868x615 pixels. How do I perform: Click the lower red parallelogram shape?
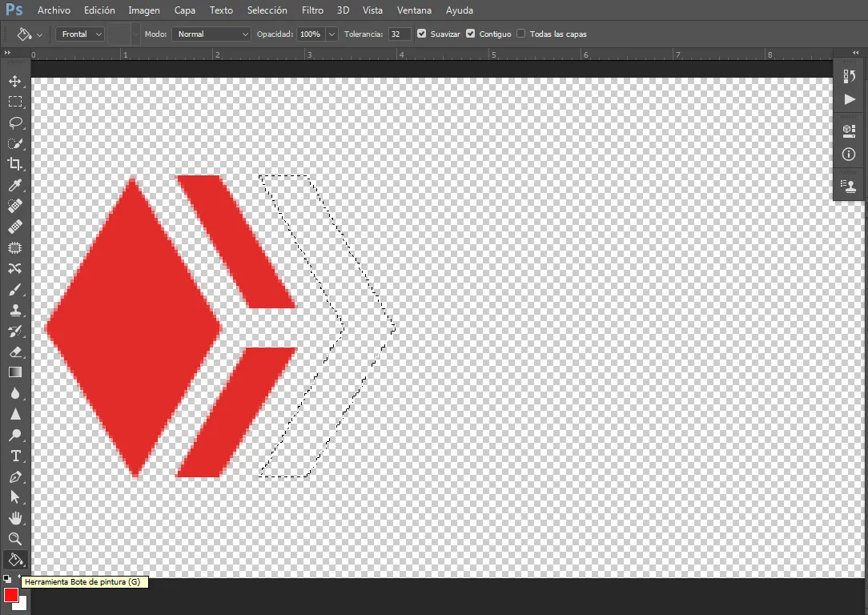click(x=236, y=412)
